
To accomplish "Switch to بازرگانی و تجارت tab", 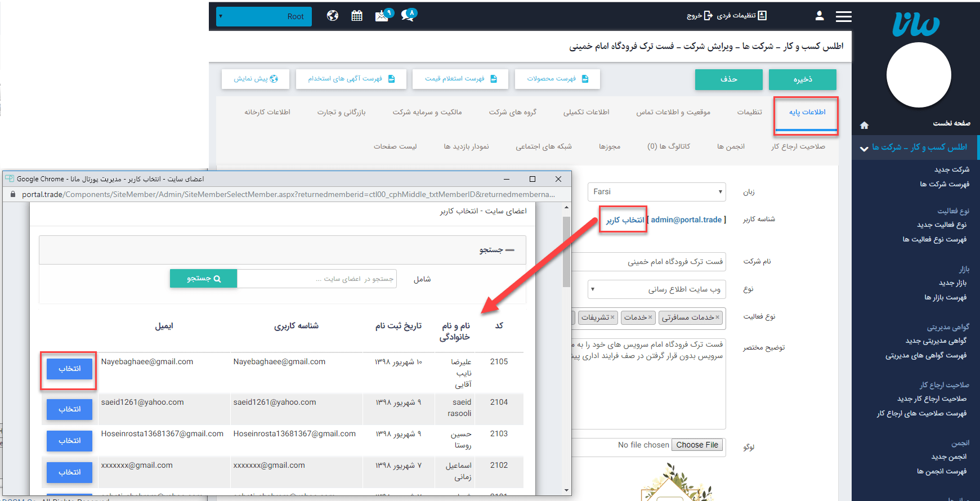I will tap(342, 113).
